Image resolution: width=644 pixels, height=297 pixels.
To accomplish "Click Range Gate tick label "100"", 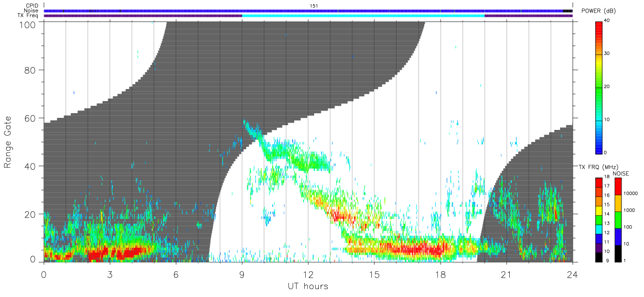I will 29,25.
